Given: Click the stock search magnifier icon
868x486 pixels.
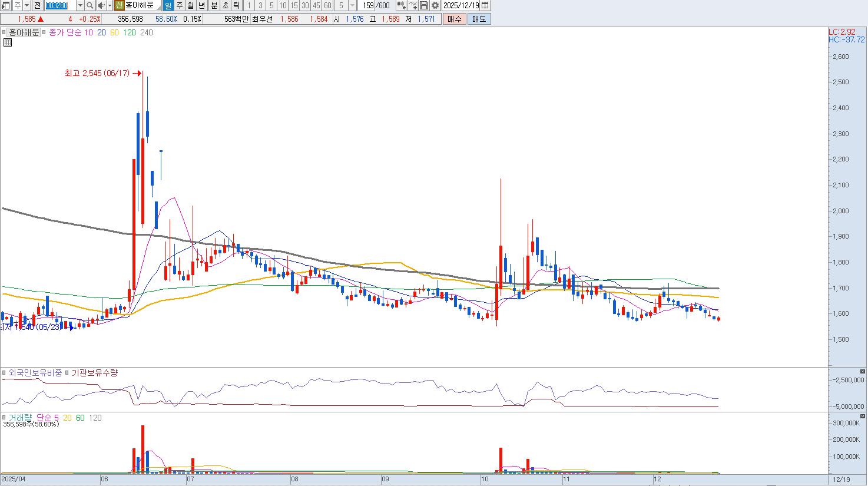Looking at the screenshot, I should click(x=90, y=5).
